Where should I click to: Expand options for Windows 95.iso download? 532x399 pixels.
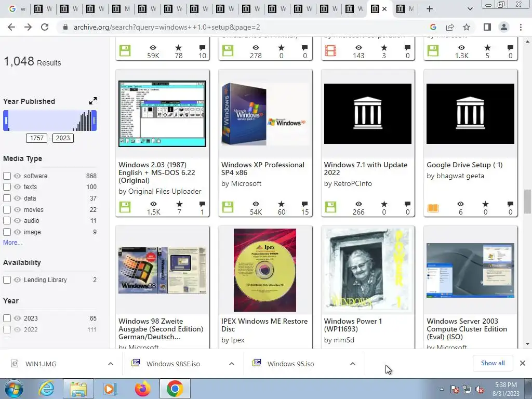coord(353,364)
